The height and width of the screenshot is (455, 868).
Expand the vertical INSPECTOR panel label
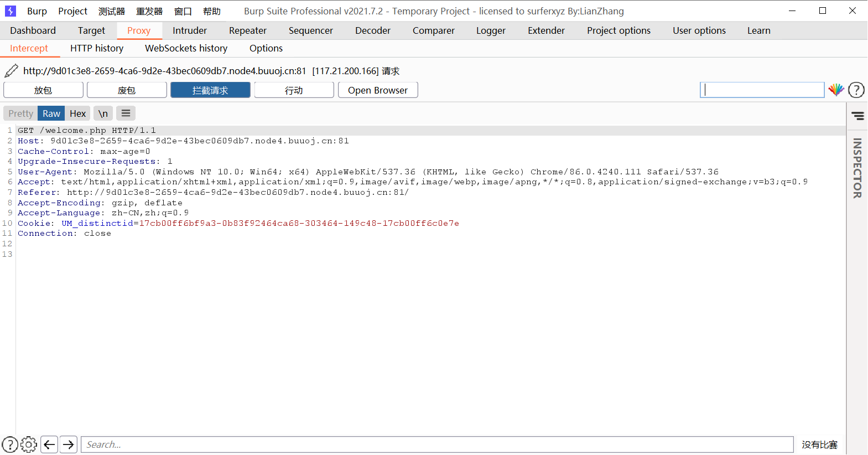pyautogui.click(x=857, y=168)
